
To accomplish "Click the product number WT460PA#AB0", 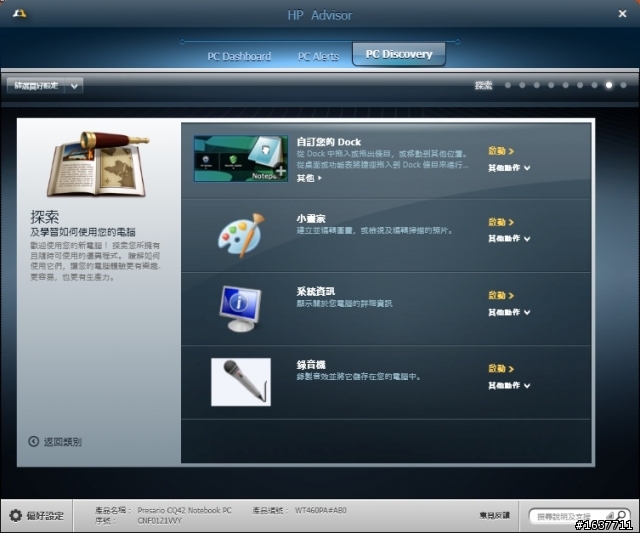I will click(321, 510).
